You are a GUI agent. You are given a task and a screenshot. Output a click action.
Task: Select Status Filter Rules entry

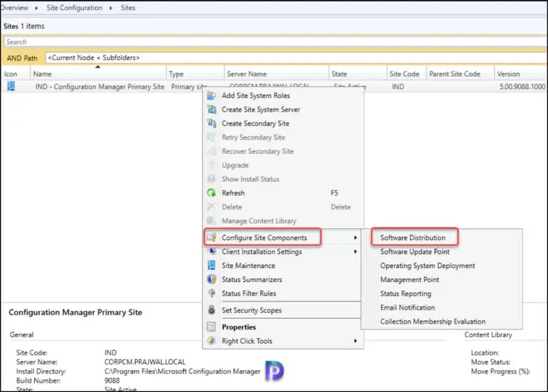(x=249, y=294)
